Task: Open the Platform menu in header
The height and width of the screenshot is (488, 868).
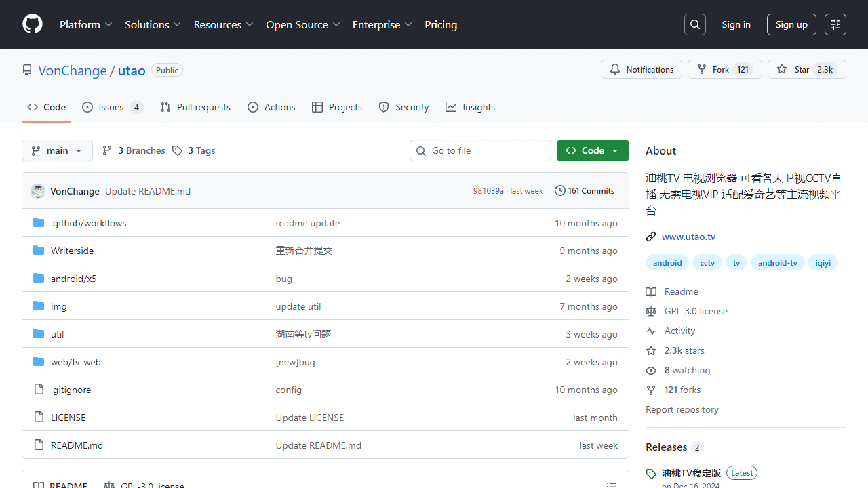Action: click(85, 24)
